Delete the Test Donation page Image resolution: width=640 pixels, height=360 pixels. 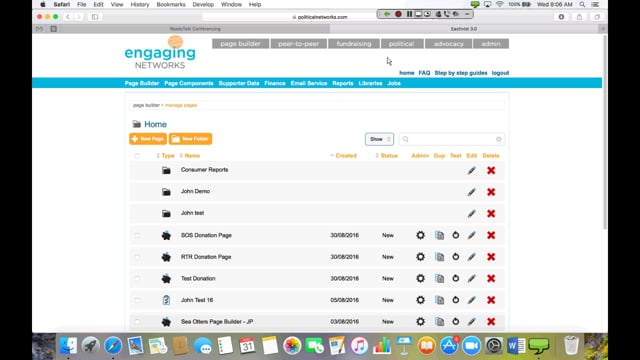pyautogui.click(x=491, y=278)
